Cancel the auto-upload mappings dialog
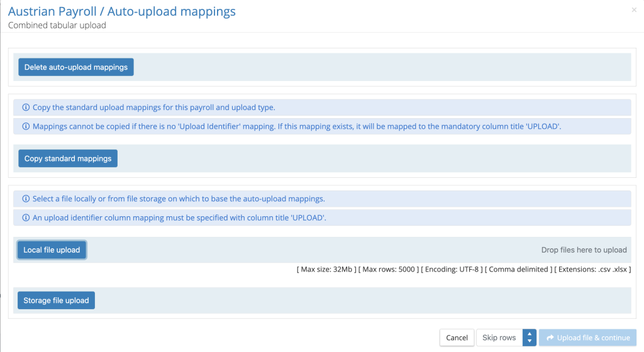The height and width of the screenshot is (352, 644). pyautogui.click(x=457, y=338)
